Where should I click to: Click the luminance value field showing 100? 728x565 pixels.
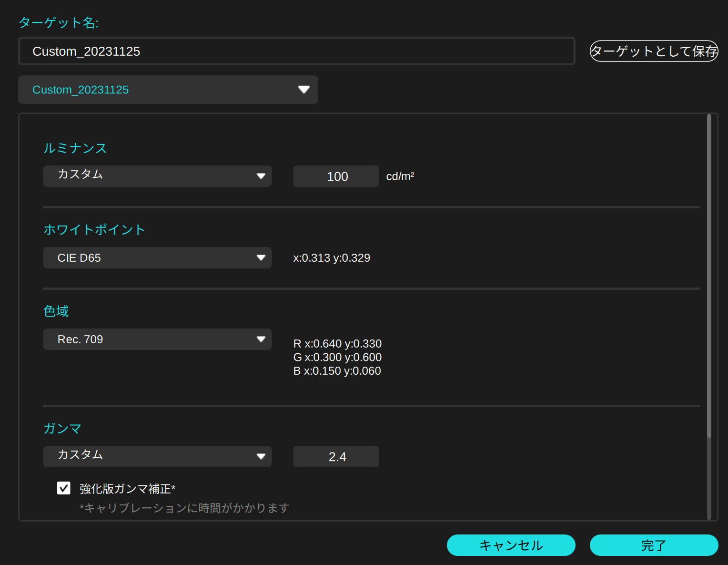pyautogui.click(x=336, y=176)
